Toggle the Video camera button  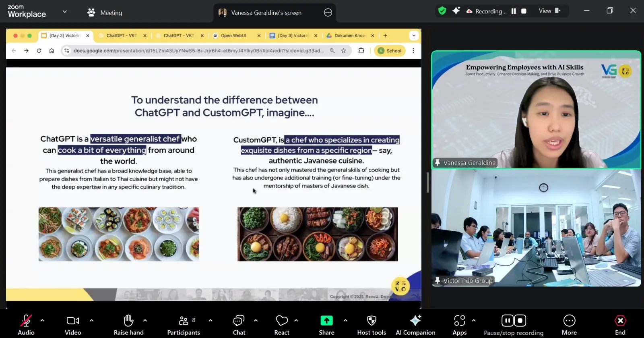(73, 321)
